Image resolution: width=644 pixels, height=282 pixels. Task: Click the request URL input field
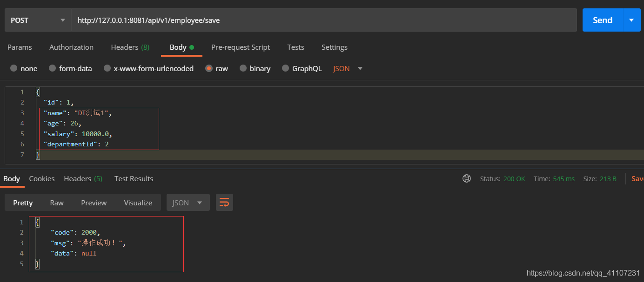(324, 20)
